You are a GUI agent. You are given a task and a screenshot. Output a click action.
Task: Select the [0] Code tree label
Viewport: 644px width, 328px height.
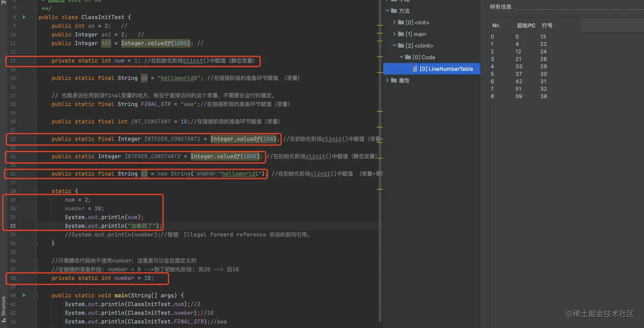tap(424, 57)
